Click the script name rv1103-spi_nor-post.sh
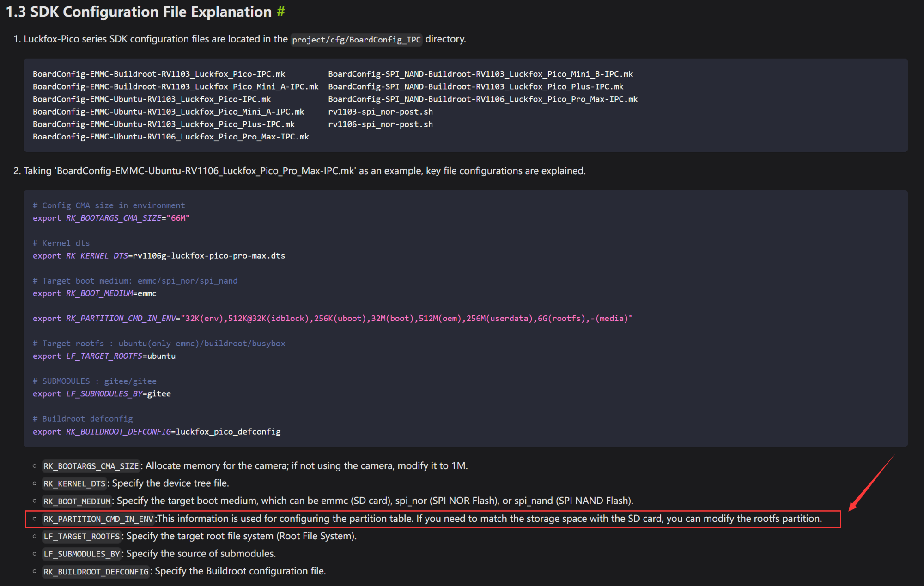The image size is (924, 586). coord(381,111)
